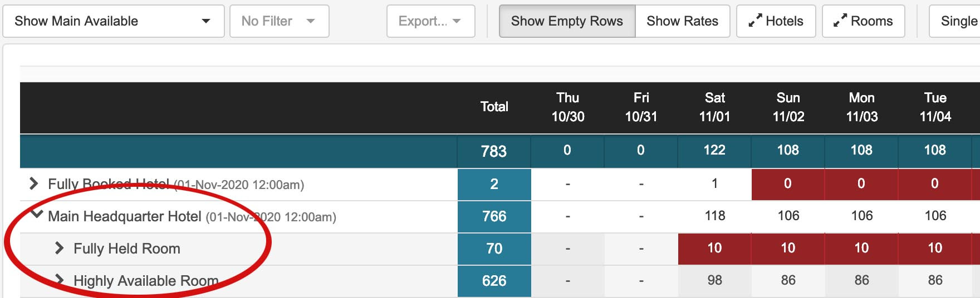Expand the Fully Booked Hotel row chevron
The image size is (980, 298).
click(x=34, y=183)
